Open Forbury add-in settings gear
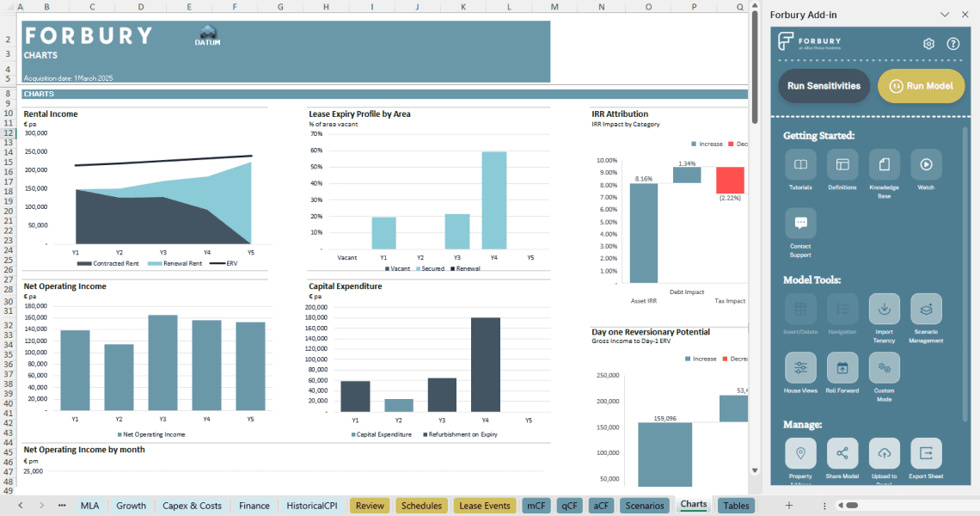 click(928, 44)
